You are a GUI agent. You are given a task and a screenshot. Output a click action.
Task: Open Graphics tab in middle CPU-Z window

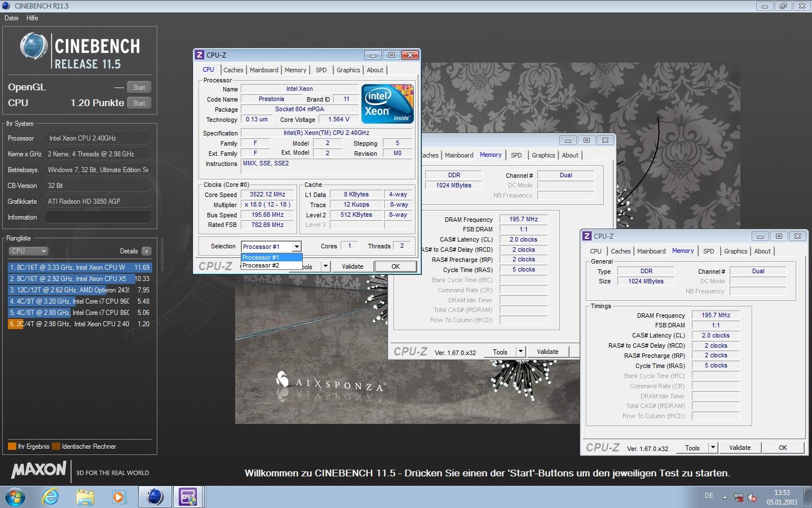[x=543, y=155]
